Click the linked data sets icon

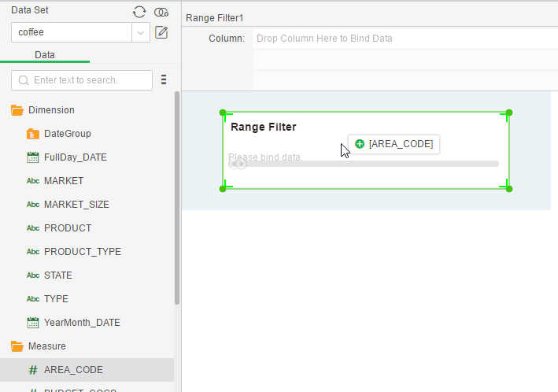tap(161, 11)
